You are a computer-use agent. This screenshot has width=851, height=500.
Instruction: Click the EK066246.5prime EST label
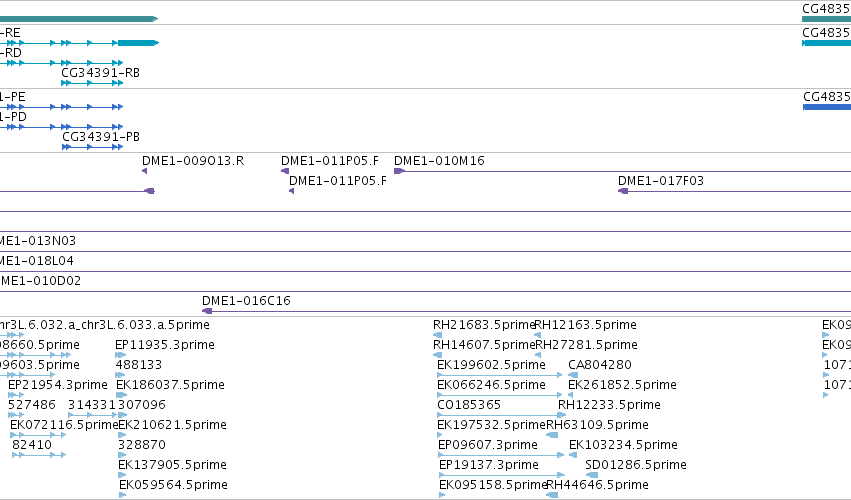491,385
